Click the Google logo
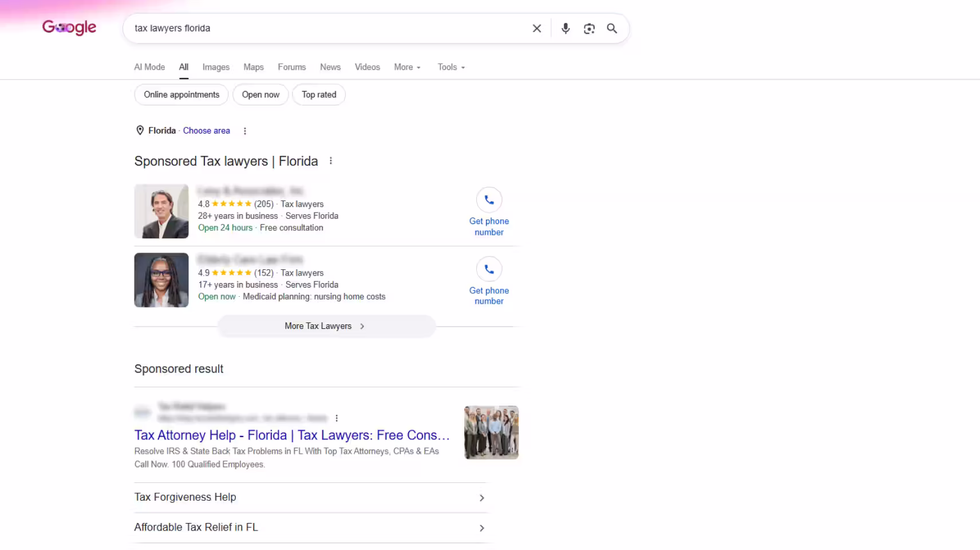The height and width of the screenshot is (550, 980). (69, 27)
